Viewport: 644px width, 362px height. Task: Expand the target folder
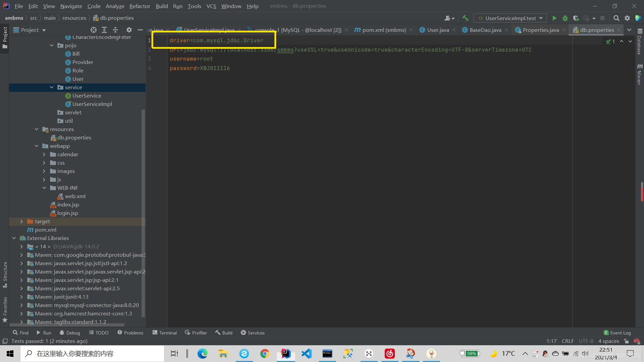tap(21, 221)
